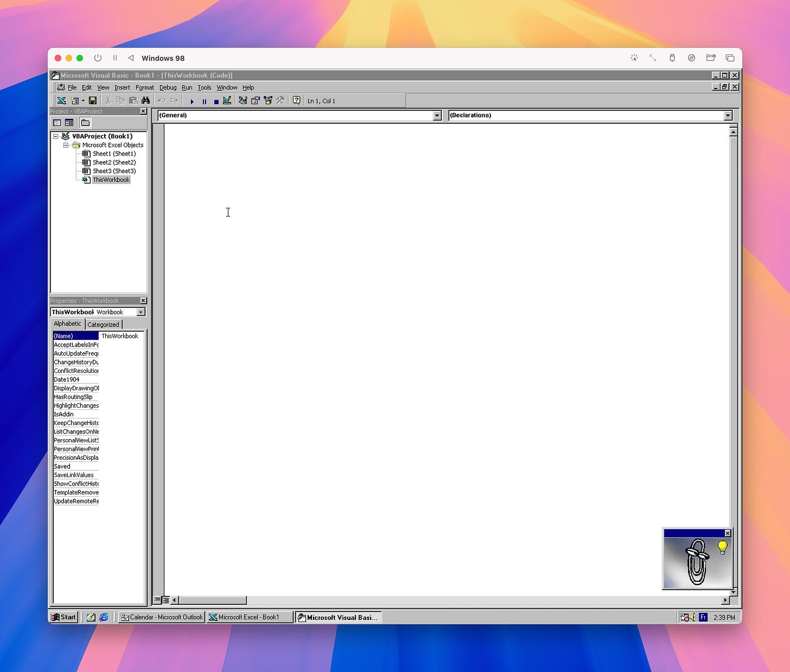Screen dimensions: 790x672
Task: Collapse the VBAProject (Book1) tree node
Action: point(55,136)
